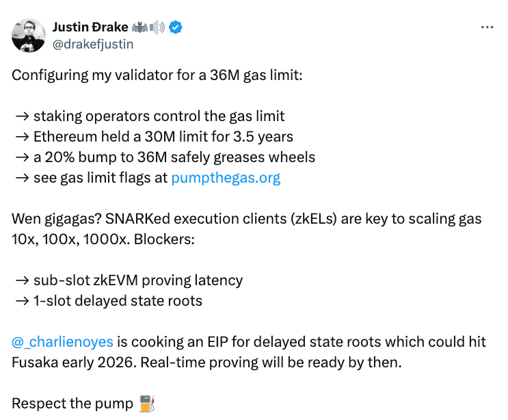
Task: Open the @_charlienoyes mention
Action: pos(62,342)
